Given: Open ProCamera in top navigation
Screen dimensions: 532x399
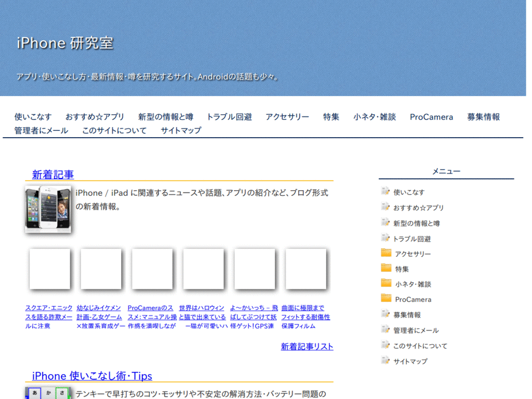Looking at the screenshot, I should pyautogui.click(x=431, y=117).
